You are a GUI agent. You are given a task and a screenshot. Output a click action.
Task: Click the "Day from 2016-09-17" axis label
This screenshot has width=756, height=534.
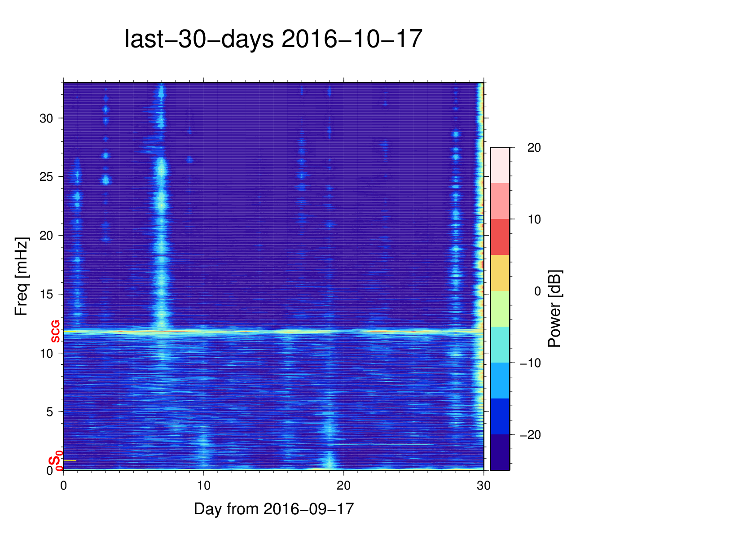[x=274, y=509]
